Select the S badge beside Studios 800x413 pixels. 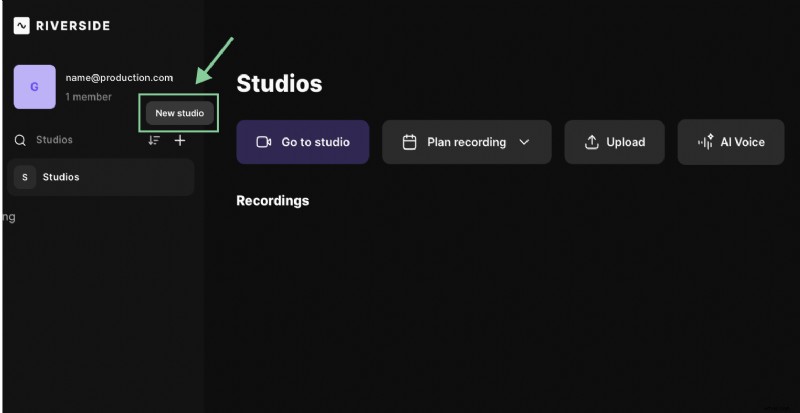click(25, 177)
